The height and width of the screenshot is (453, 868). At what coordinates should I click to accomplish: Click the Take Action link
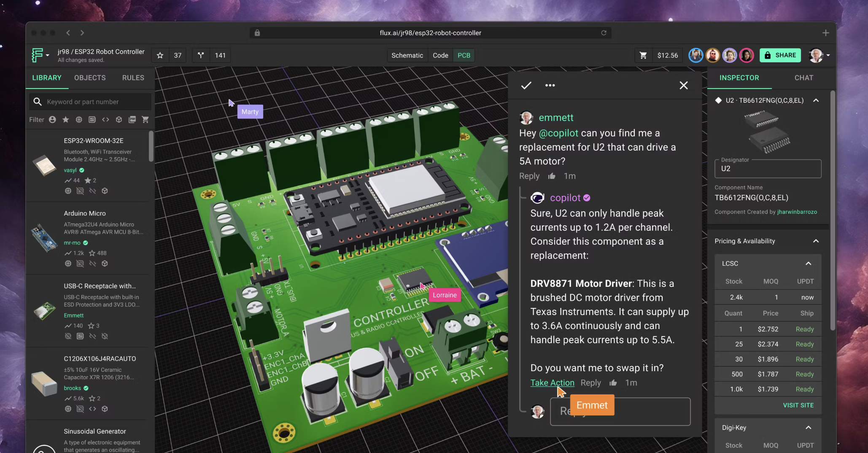(552, 383)
